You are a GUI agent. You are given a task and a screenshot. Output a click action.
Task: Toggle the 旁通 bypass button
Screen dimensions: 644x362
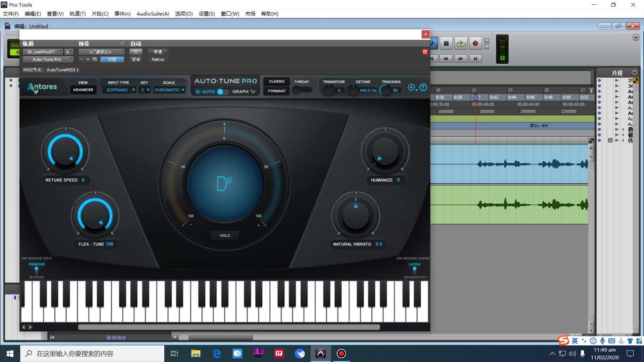coord(158,52)
